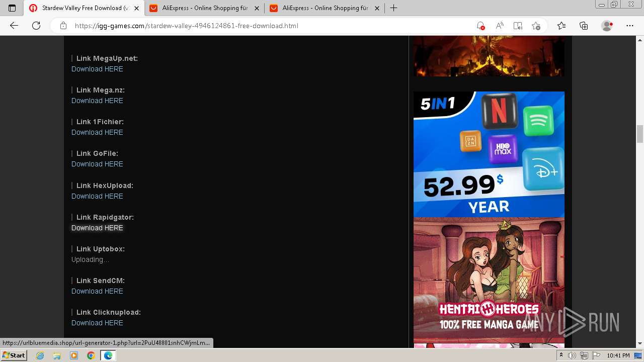
Task: Select the Link Uptobox heading text
Action: click(101, 249)
